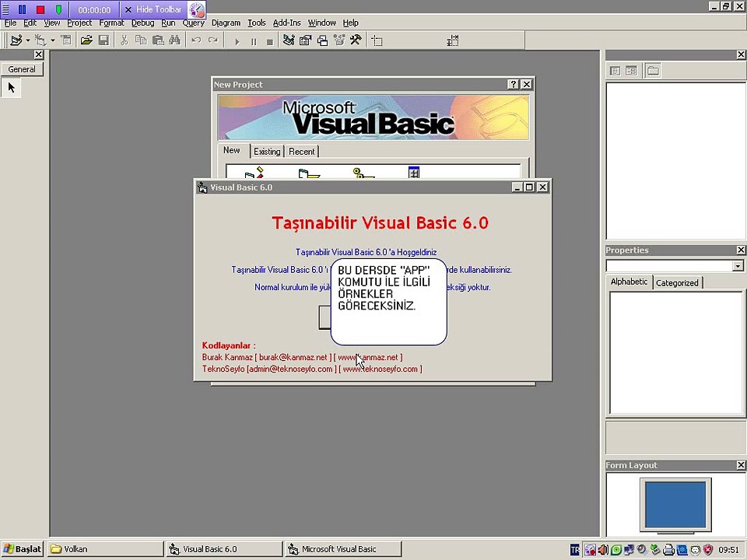Click the End stop square icon in VB toolbar
Screen dimensions: 747x560
[270, 41]
